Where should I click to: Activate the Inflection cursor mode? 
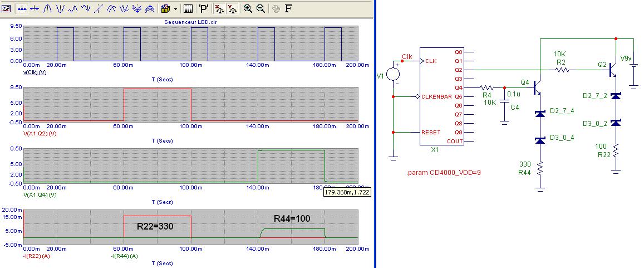pyautogui.click(x=99, y=8)
